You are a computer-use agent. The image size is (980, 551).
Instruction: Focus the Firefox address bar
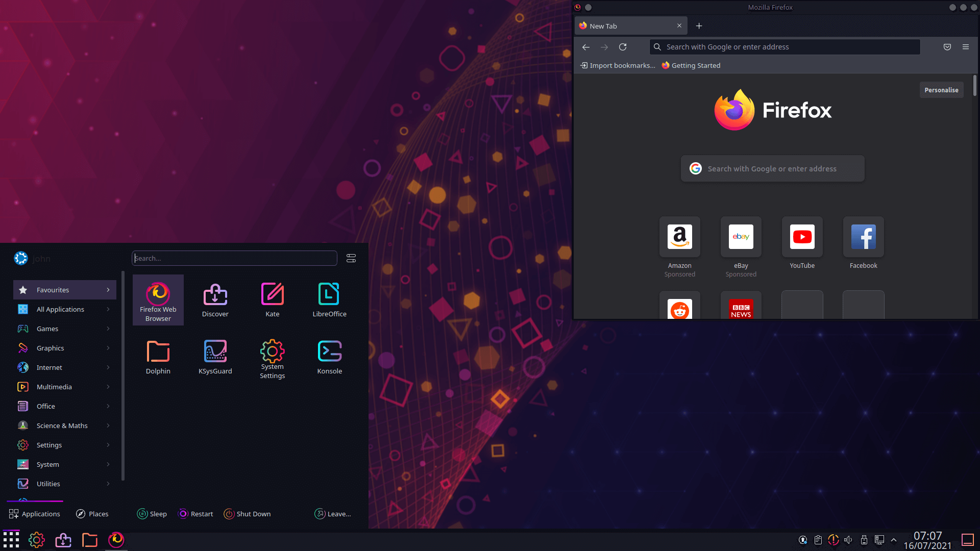785,47
